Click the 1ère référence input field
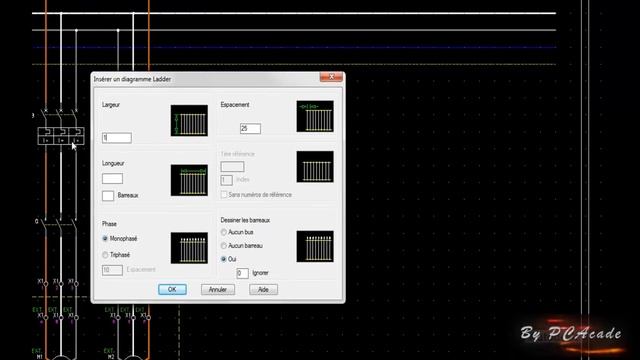The image size is (640, 360). (232, 167)
